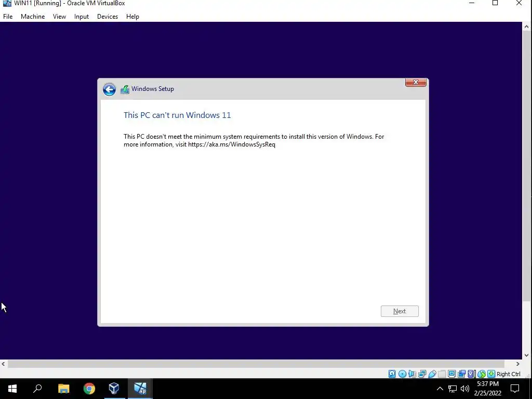Image resolution: width=532 pixels, height=399 pixels.
Task: Click the back arrow in Windows Setup
Action: coord(109,89)
